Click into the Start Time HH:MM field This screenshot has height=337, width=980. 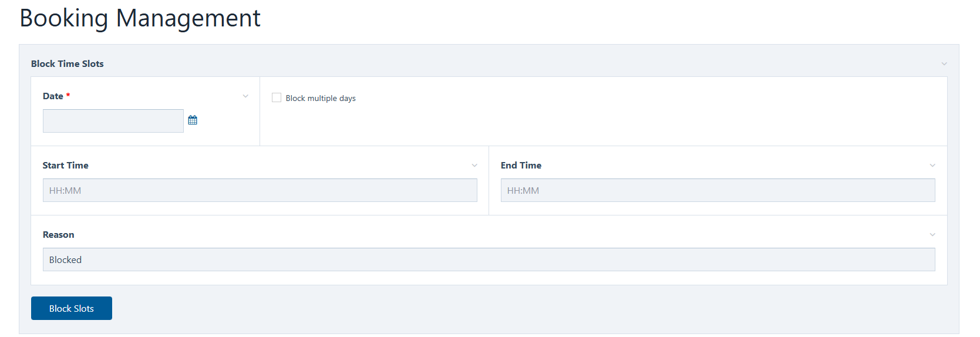(x=260, y=190)
